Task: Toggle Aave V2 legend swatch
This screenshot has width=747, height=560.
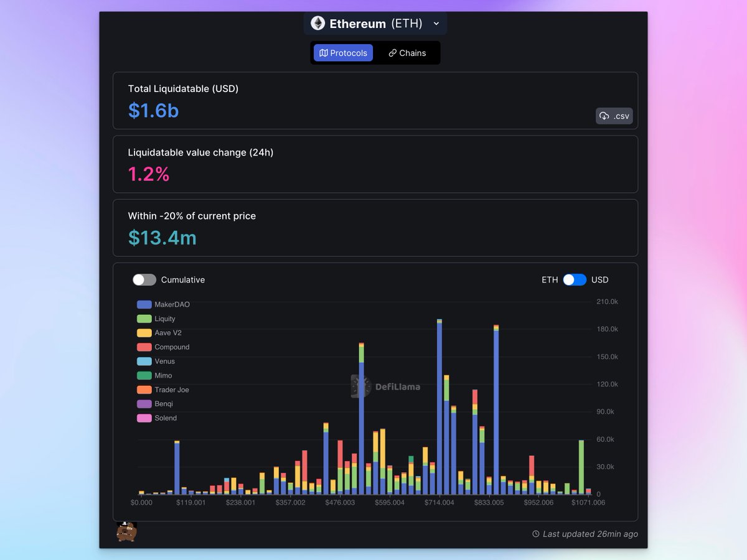Action: click(144, 334)
